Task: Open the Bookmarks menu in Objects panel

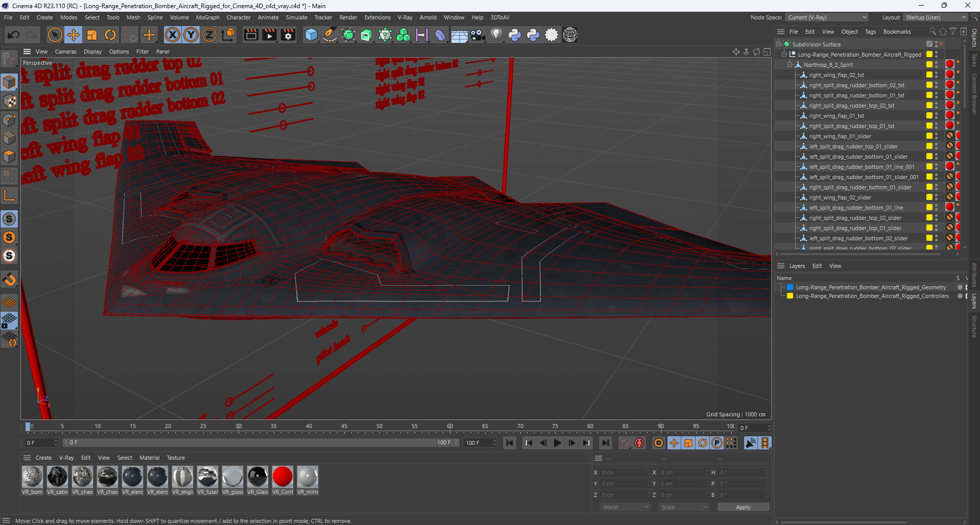Action: coord(897,32)
